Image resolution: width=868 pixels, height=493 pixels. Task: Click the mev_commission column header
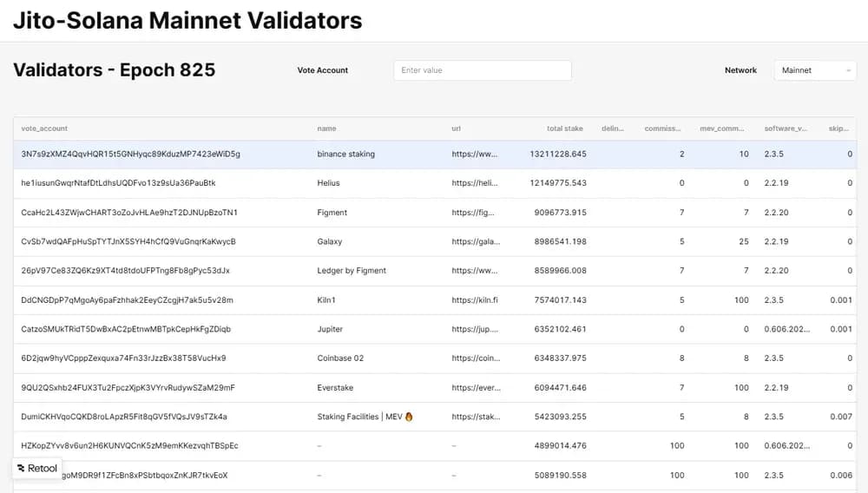click(x=722, y=128)
